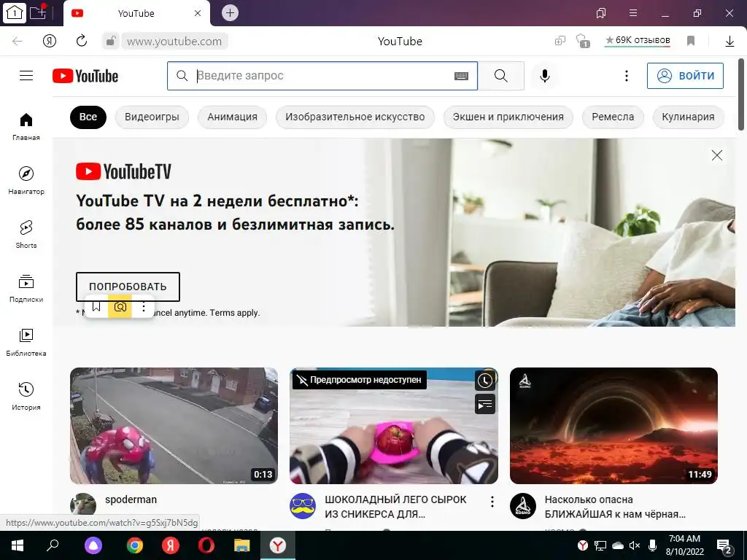The image size is (747, 560).
Task: Open Подписки in sidebar
Action: (x=26, y=289)
